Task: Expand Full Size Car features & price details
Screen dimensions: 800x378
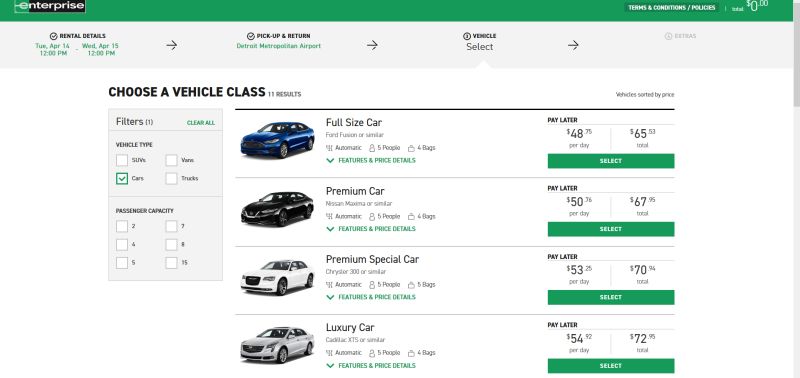Action: click(371, 161)
